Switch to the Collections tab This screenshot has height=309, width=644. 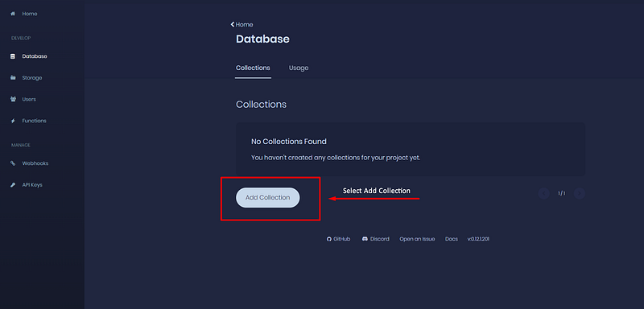click(x=253, y=68)
